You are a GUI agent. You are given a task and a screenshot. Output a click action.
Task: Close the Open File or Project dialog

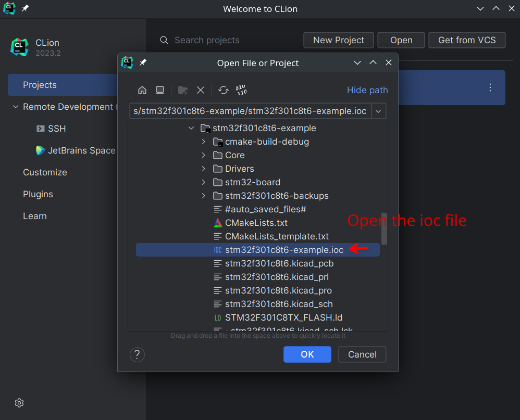pyautogui.click(x=389, y=62)
